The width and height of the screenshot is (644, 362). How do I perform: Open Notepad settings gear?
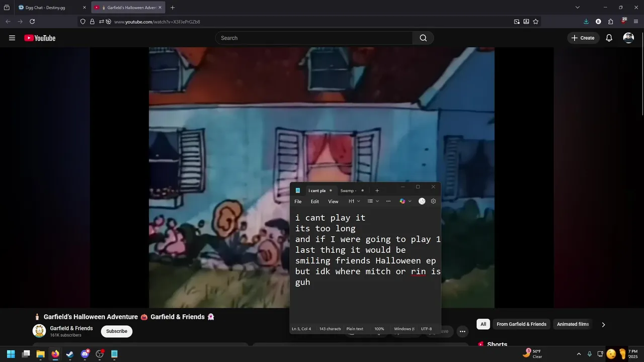coord(433,201)
